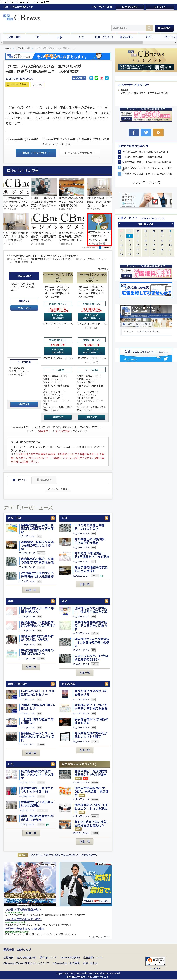Click the search magnifier icon button
This screenshot has height=980, width=177.
[150, 28]
